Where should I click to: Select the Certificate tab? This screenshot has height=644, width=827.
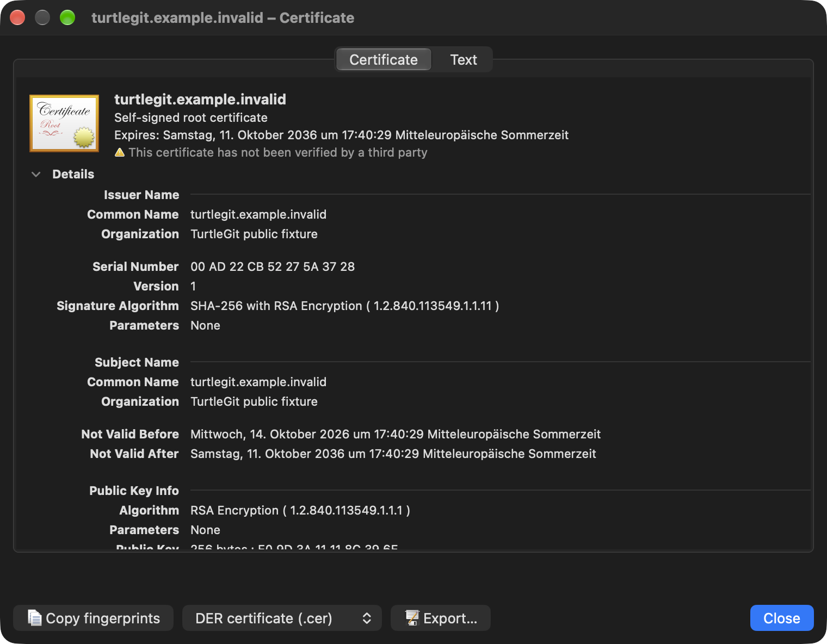coord(384,60)
